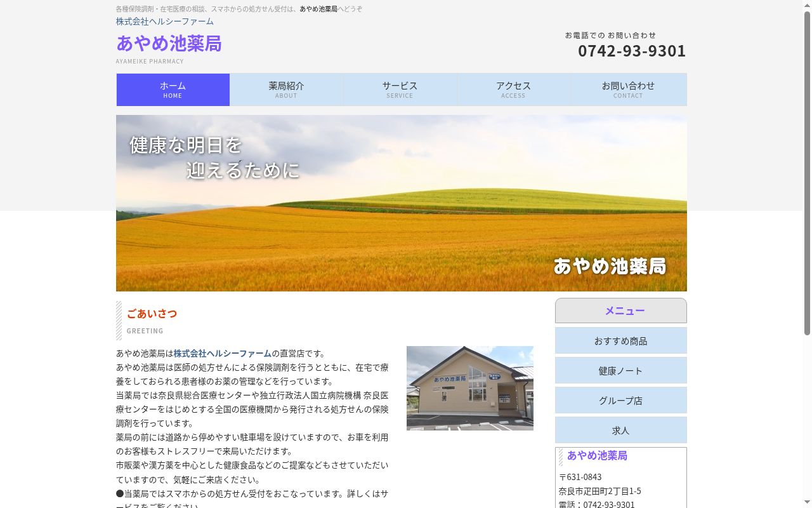Click the bold 株式会社ヘルシーファーム link in greeting text
Screen dimensions: 812x508
(x=222, y=353)
